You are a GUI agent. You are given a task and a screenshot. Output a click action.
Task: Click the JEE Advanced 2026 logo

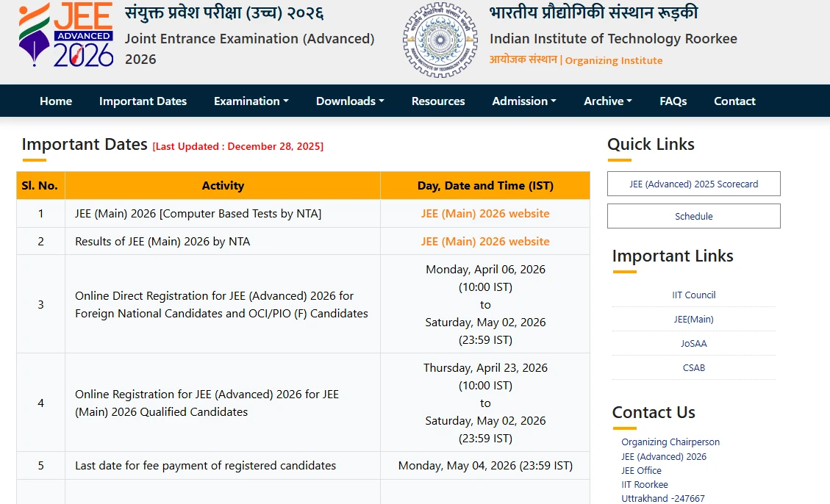[62, 37]
